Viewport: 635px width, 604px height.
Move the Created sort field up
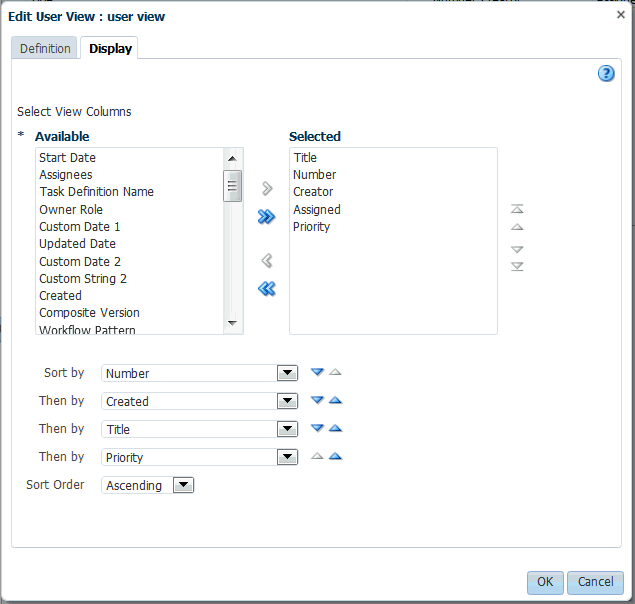[x=335, y=400]
